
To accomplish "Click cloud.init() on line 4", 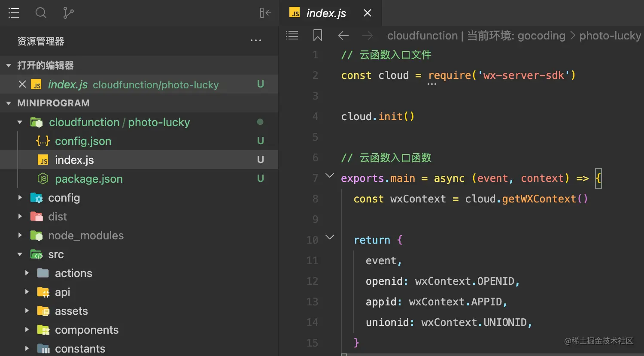I will [x=378, y=117].
